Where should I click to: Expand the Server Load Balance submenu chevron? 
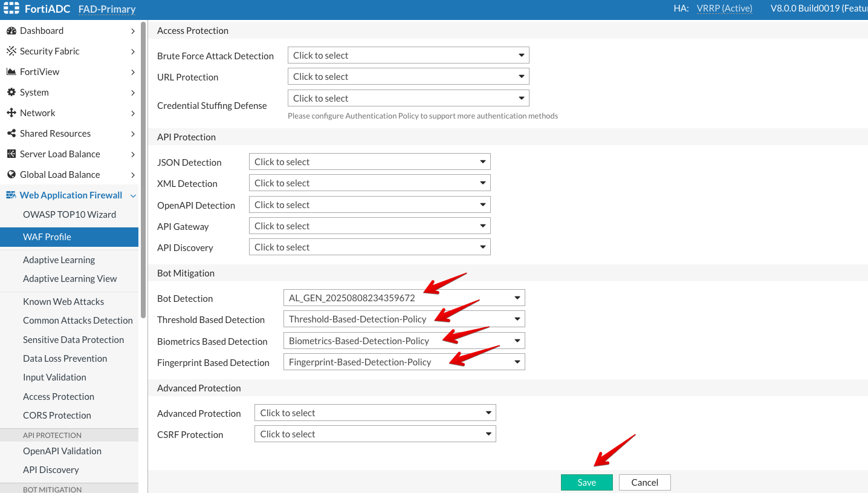(x=133, y=154)
